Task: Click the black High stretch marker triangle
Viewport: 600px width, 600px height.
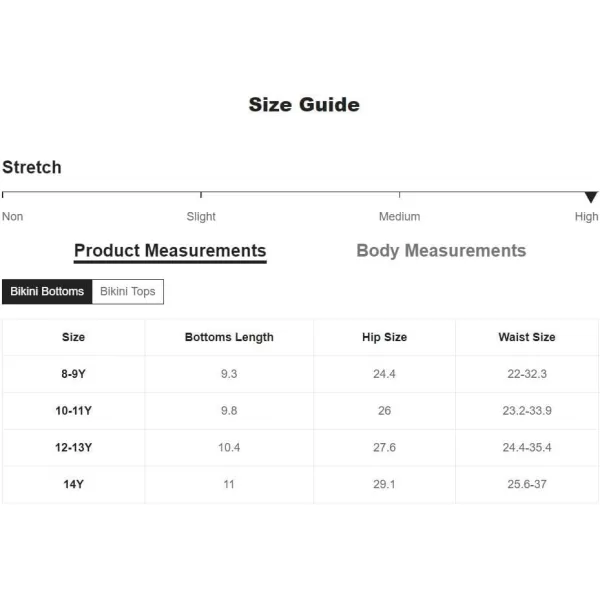Action: tap(591, 197)
